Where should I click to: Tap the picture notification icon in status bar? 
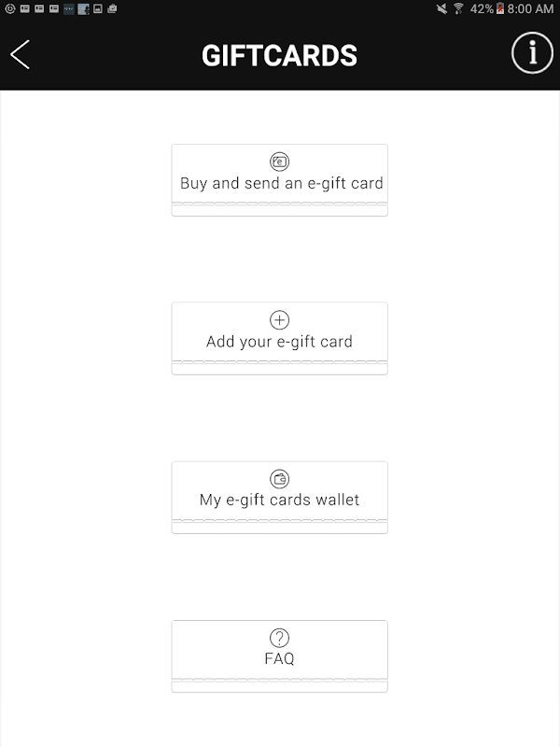click(98, 8)
